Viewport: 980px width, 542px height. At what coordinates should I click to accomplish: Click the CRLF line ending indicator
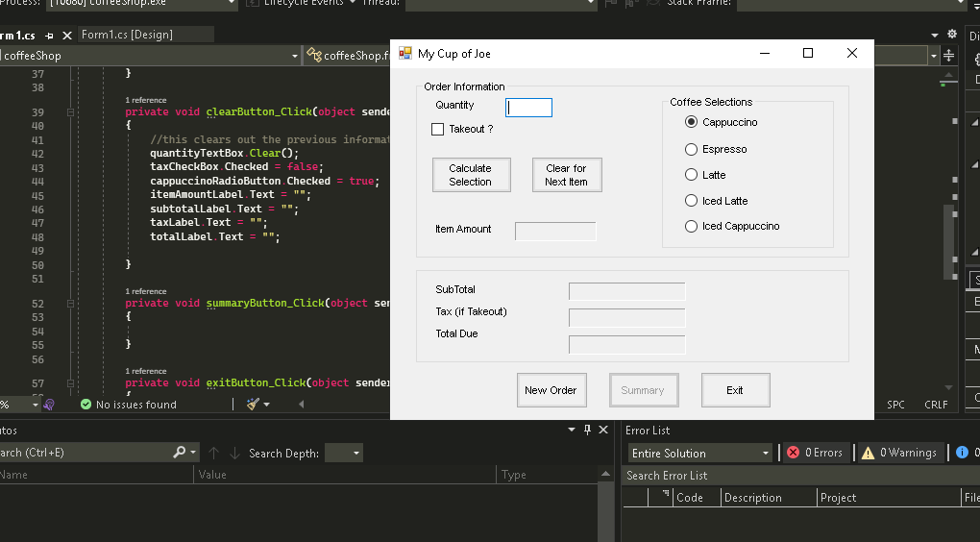point(936,405)
